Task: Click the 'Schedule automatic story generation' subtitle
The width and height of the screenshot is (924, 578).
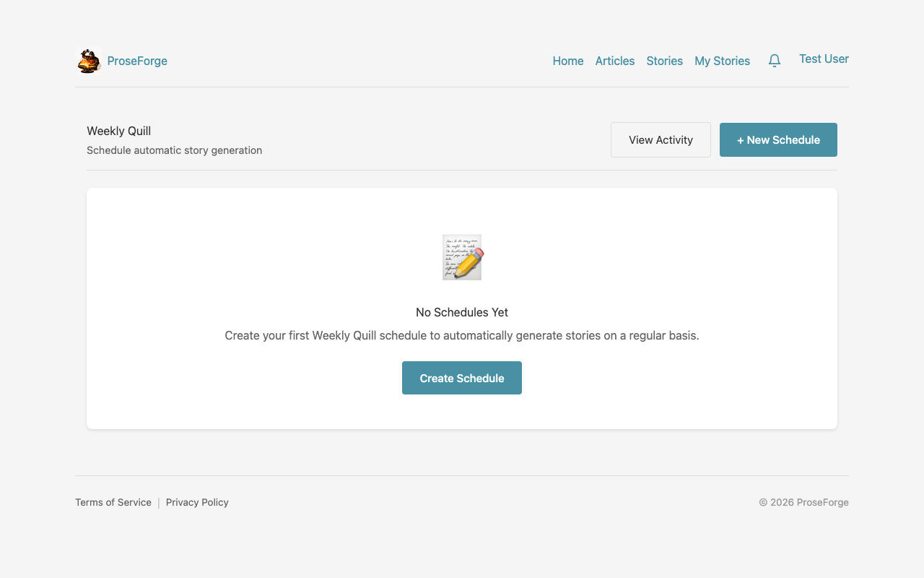Action: (x=175, y=151)
